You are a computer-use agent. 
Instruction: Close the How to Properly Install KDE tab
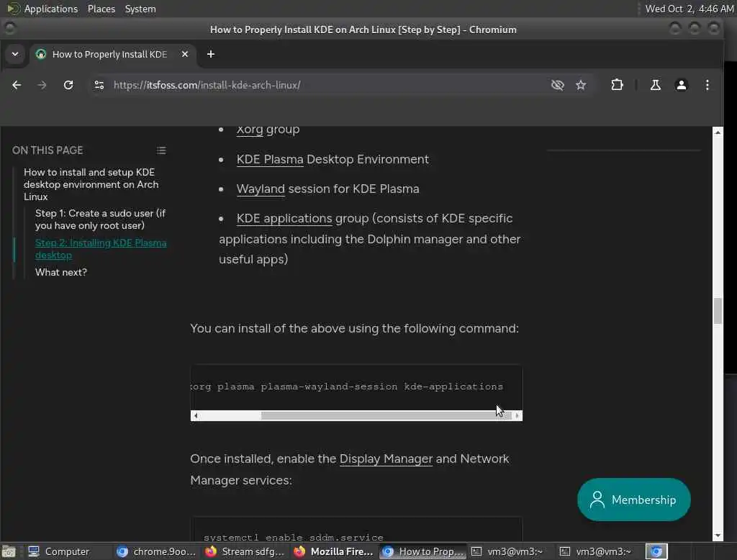click(185, 54)
